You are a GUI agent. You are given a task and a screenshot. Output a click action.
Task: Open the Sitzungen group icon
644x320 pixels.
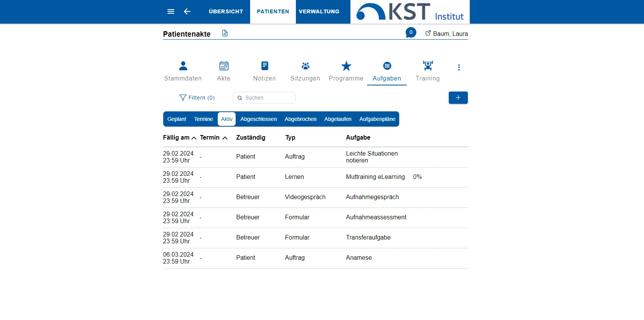(x=305, y=66)
